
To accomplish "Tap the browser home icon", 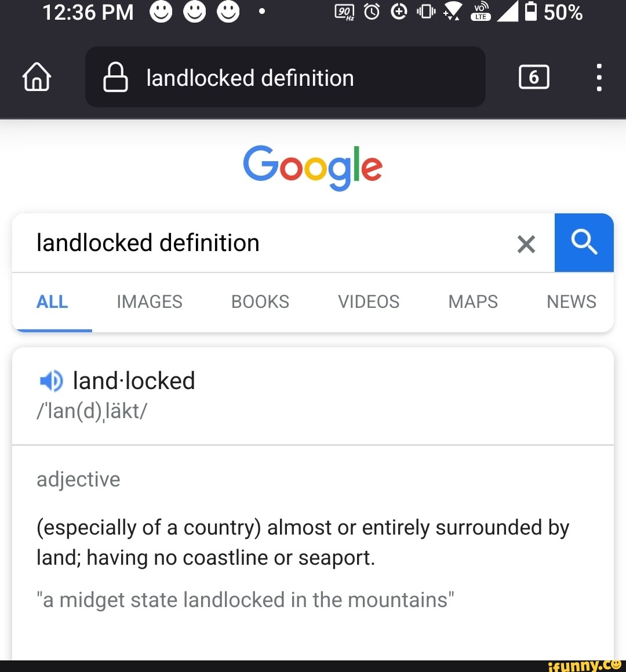I will (37, 77).
